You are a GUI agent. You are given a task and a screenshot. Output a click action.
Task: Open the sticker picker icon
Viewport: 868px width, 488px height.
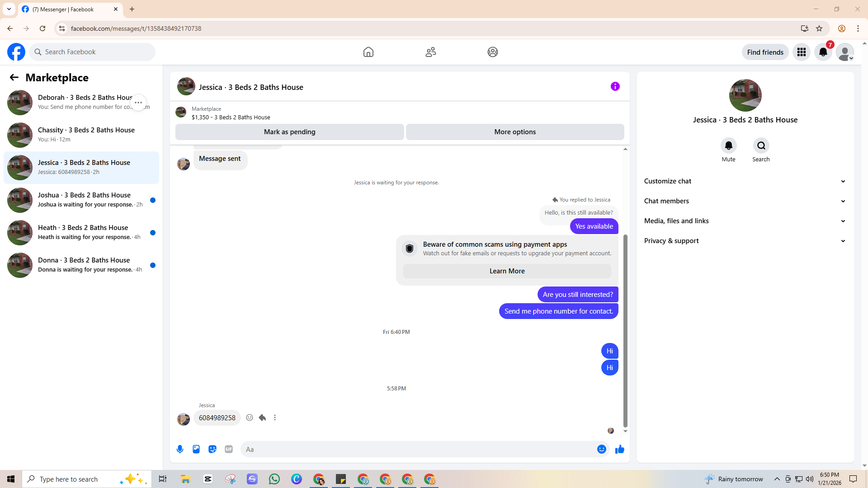212,449
